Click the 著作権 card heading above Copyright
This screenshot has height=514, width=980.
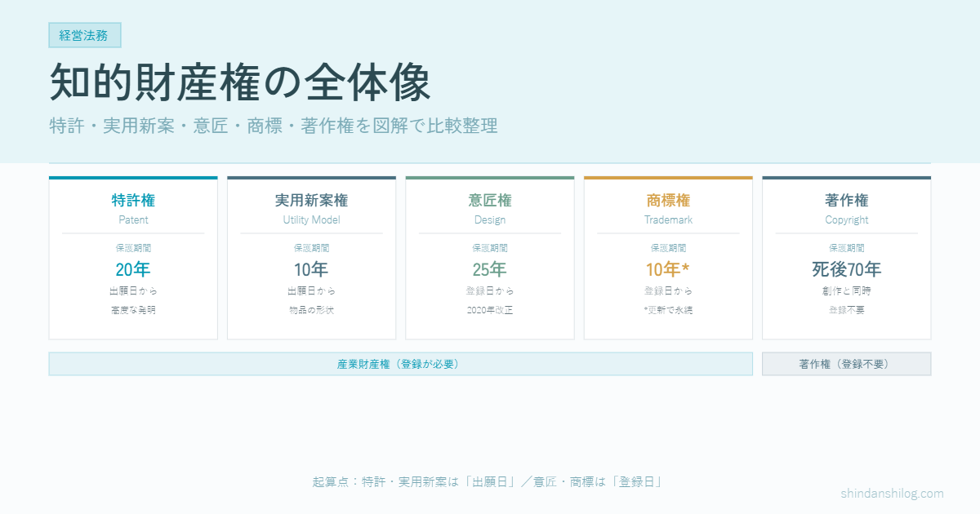point(846,201)
